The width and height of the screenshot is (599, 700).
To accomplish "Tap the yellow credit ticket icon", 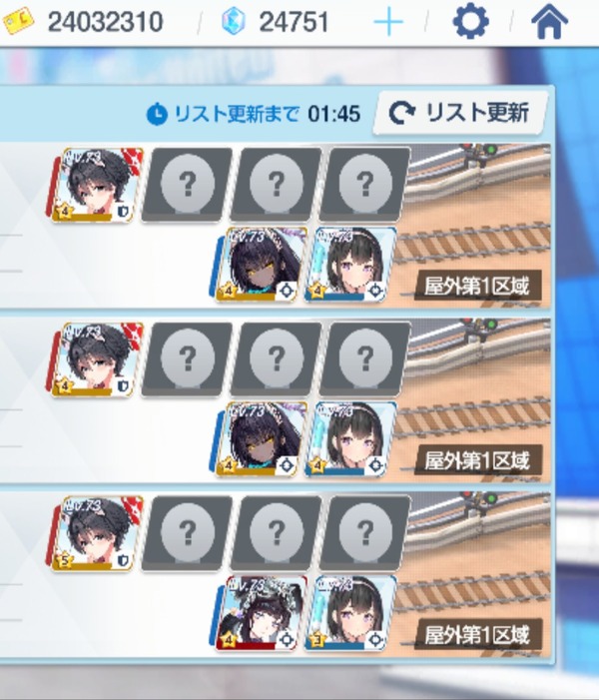I will tap(18, 21).
